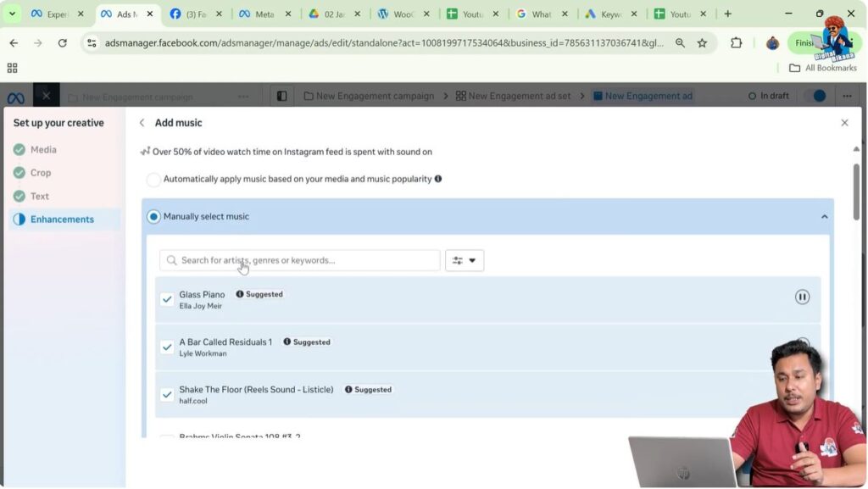Select New Engagement ad breadcrumb

pos(643,97)
